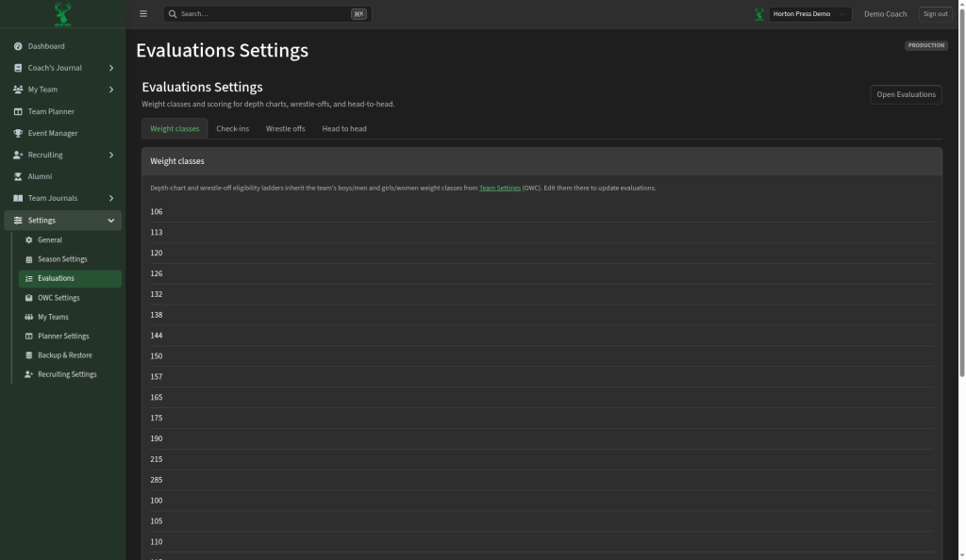Select the 175 weight class row
966x560 pixels.
[x=541, y=418]
